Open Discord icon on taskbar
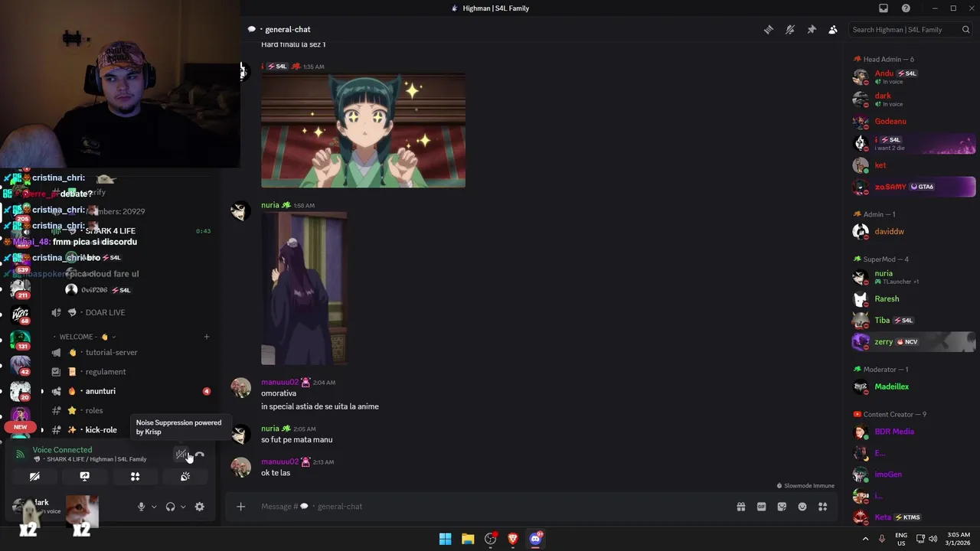 [x=536, y=539]
